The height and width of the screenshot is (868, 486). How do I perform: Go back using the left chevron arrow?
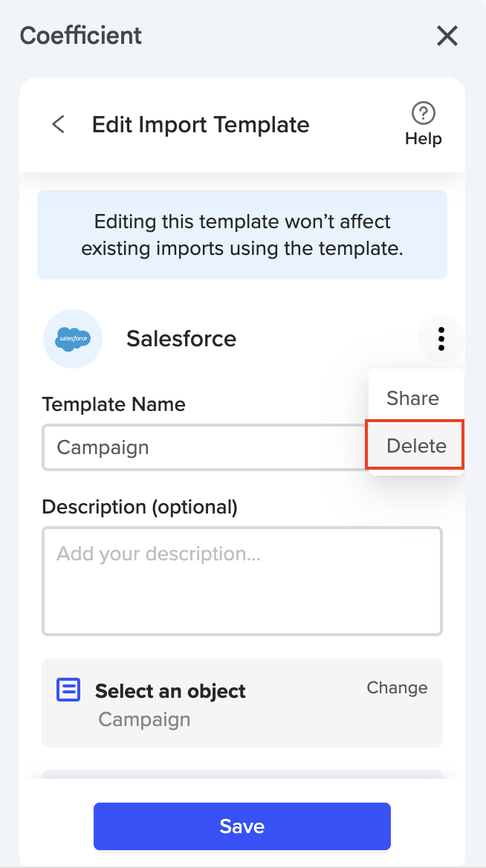click(59, 124)
